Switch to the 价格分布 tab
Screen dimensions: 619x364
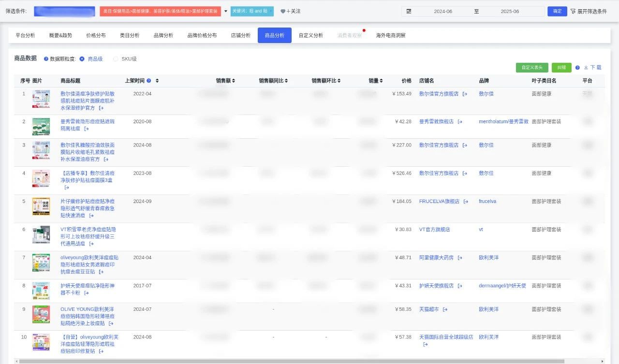tap(96, 35)
